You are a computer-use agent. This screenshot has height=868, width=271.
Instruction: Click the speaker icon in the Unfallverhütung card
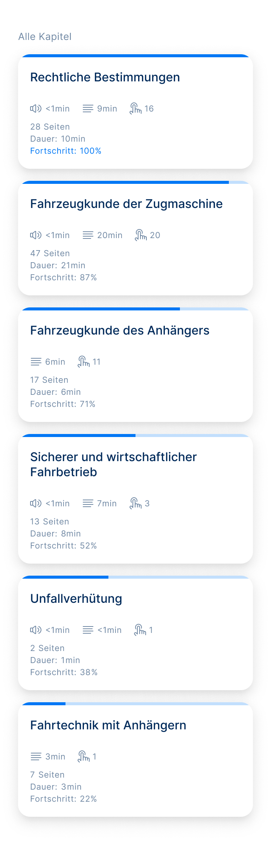tap(36, 630)
